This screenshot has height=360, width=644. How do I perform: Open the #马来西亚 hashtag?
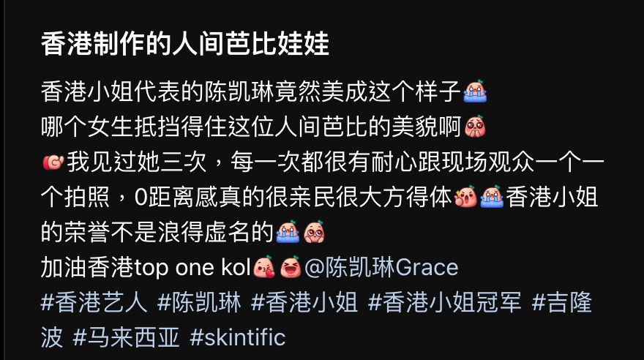tap(126, 338)
